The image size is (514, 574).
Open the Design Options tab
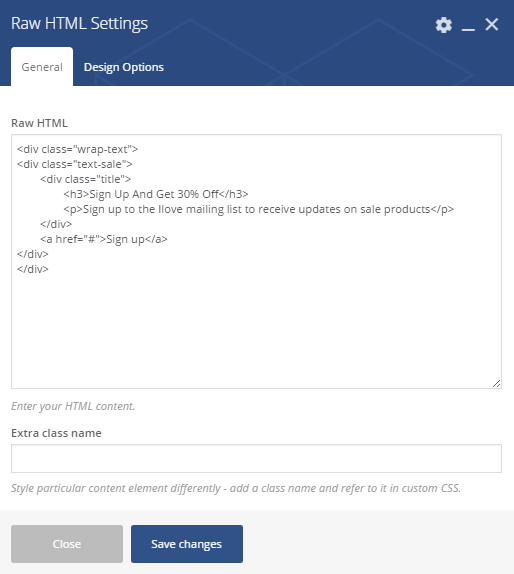coord(124,67)
